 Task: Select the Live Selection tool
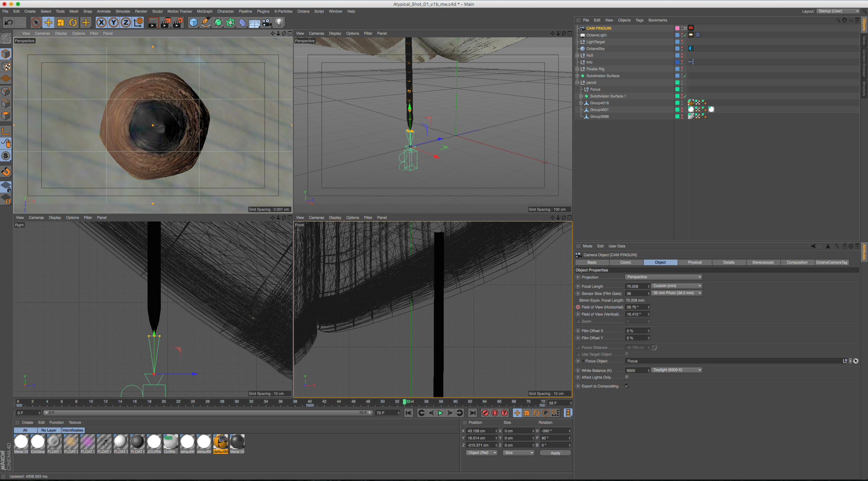click(36, 23)
